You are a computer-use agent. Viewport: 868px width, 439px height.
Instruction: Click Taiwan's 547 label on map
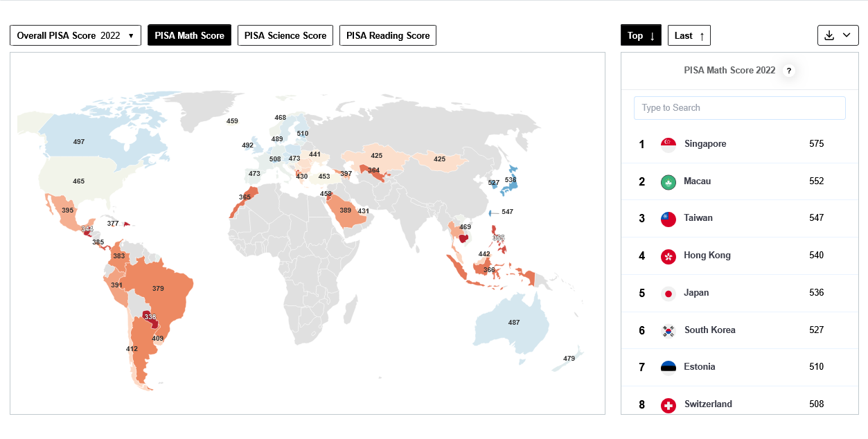507,211
